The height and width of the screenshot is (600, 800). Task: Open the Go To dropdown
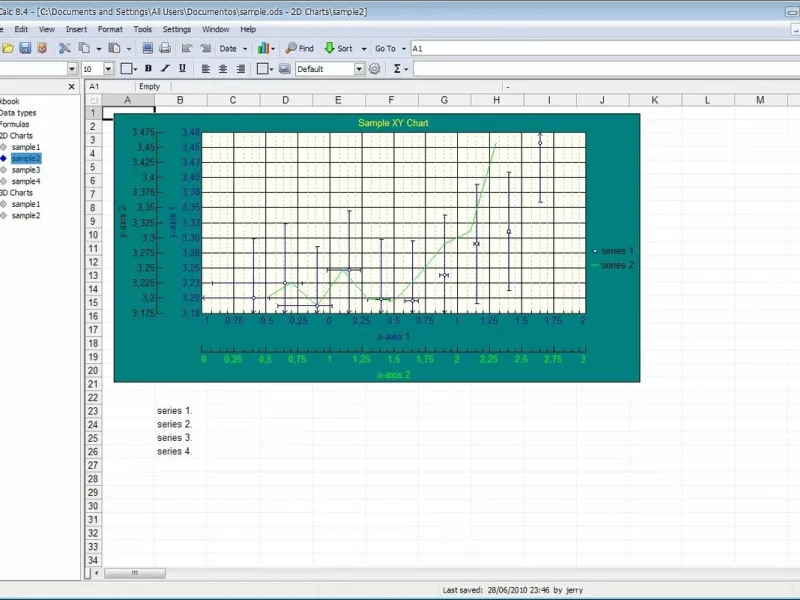click(x=390, y=48)
